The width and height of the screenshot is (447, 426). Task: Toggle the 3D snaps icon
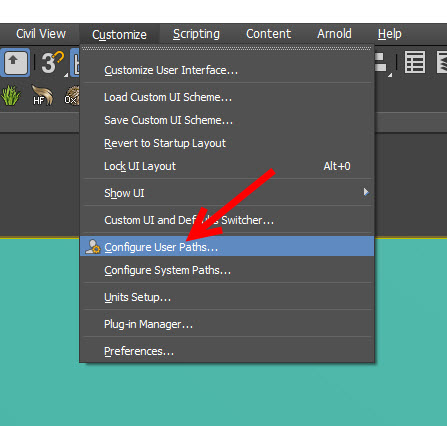(x=53, y=62)
